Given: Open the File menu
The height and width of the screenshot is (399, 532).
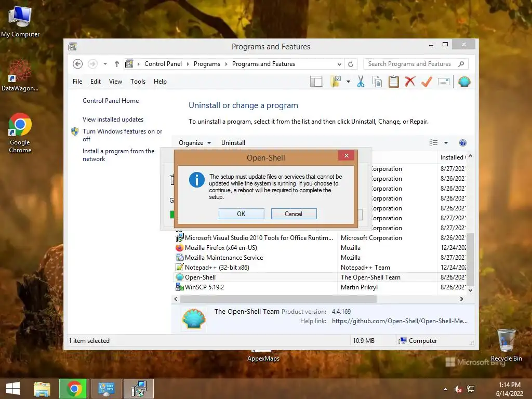Looking at the screenshot, I should [77, 82].
